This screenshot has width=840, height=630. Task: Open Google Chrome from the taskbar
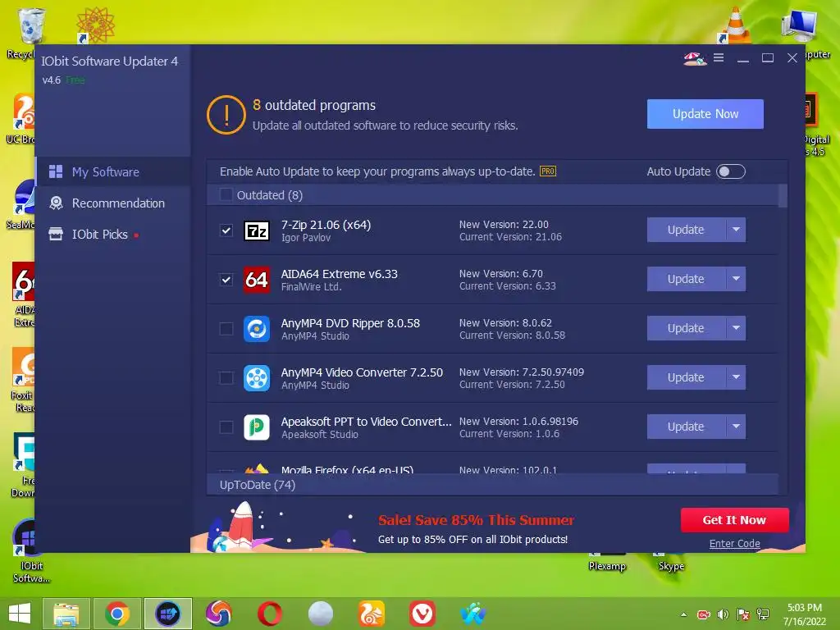point(116,614)
